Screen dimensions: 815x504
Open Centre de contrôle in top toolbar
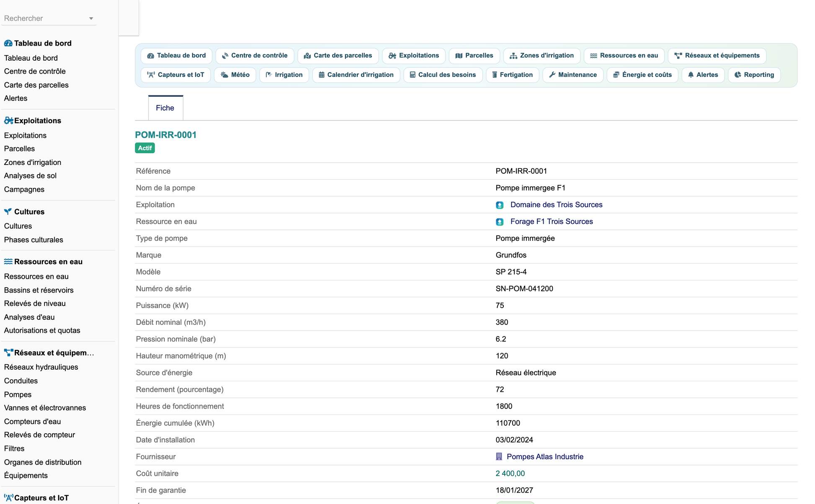click(x=255, y=56)
